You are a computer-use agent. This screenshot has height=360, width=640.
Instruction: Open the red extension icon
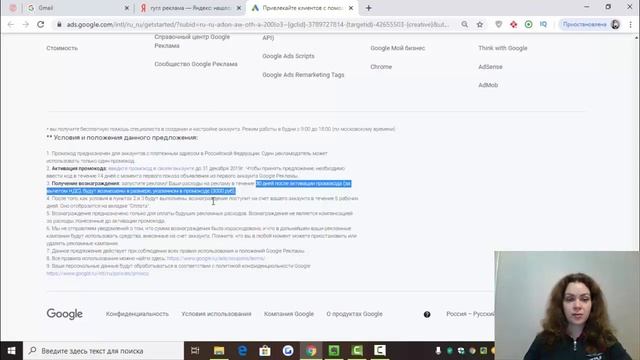(x=513, y=24)
